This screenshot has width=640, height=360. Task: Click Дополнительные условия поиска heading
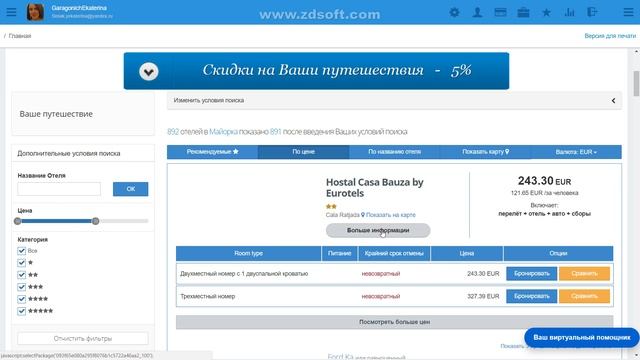click(69, 153)
